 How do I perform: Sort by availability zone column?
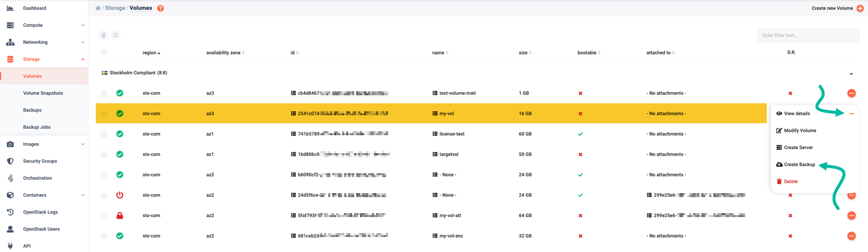pos(225,53)
